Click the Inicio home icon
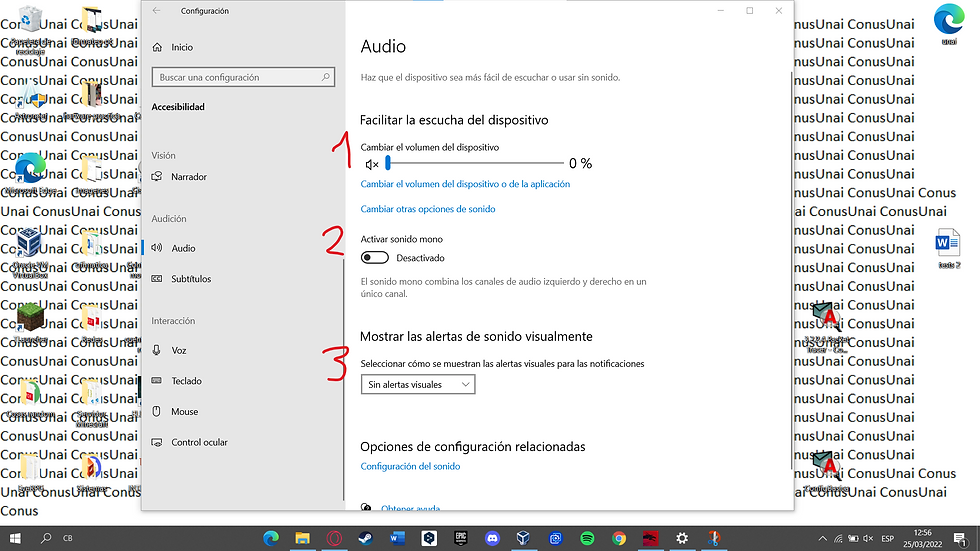980x551 pixels. pos(158,47)
